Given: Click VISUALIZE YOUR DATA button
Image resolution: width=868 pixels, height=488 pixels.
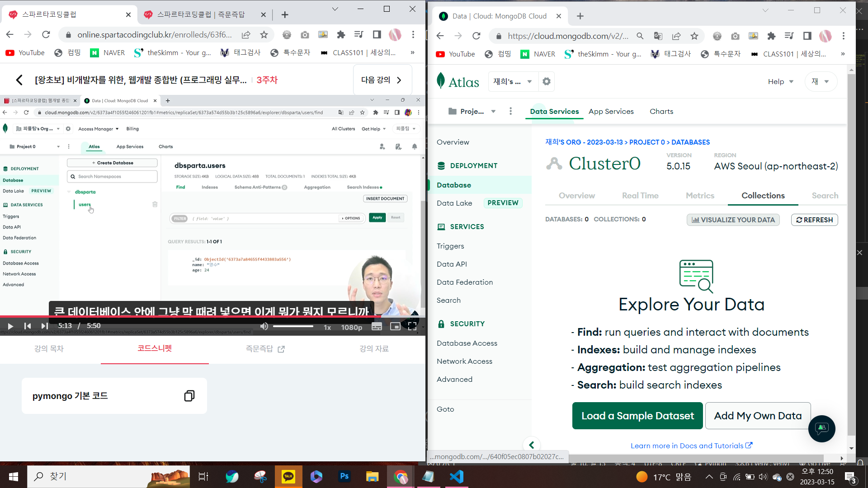Looking at the screenshot, I should 733,220.
